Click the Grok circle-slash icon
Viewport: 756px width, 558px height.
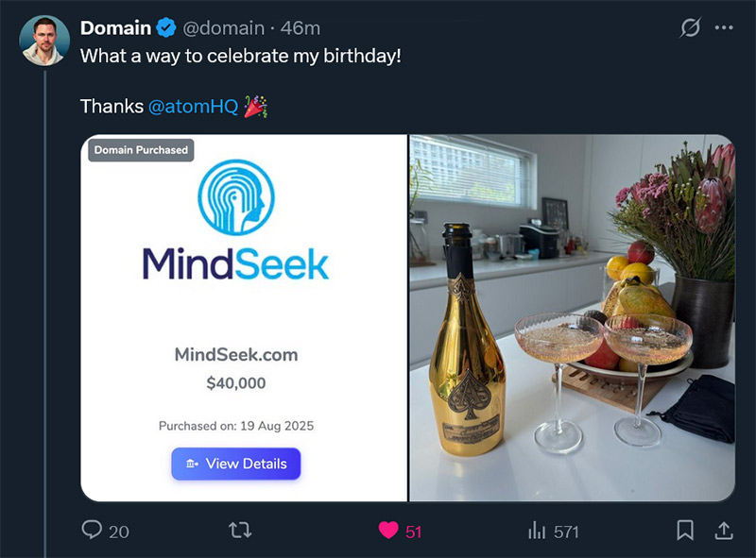click(690, 28)
